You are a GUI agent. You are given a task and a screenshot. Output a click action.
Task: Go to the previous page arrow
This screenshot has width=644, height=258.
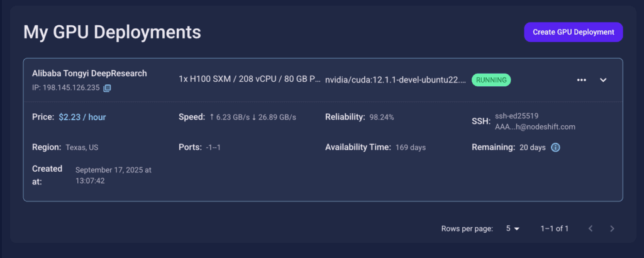(591, 228)
